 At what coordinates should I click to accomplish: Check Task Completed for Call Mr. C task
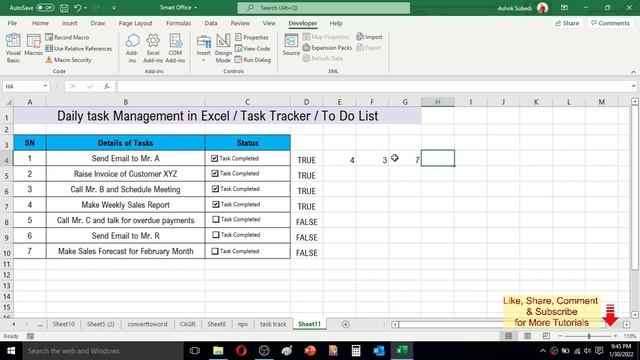(216, 220)
